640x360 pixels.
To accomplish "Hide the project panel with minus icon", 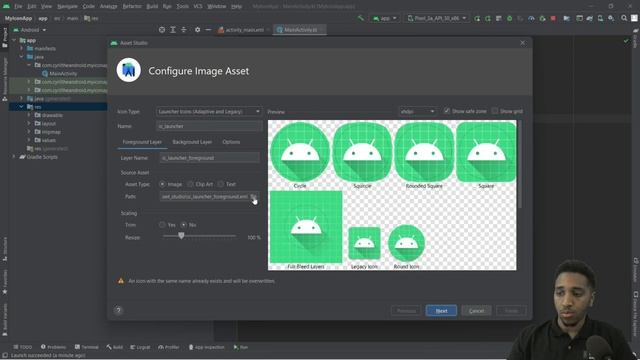I will (x=208, y=30).
